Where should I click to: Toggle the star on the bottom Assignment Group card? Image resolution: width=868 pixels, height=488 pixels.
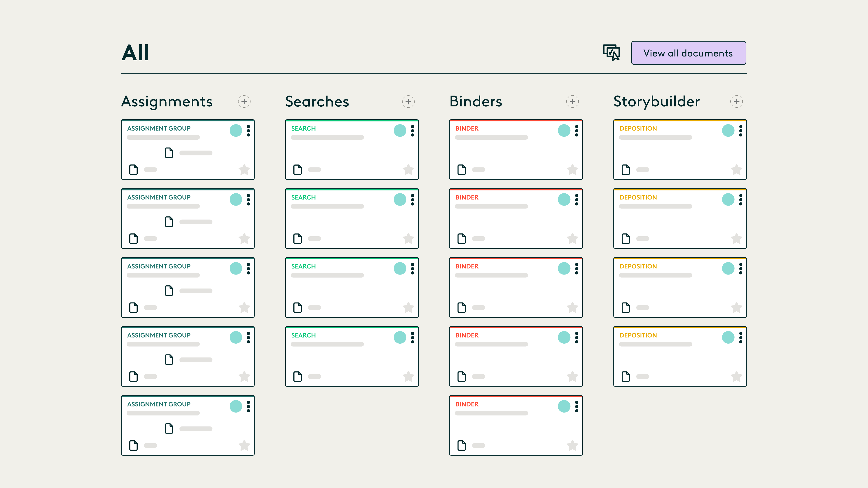244,445
